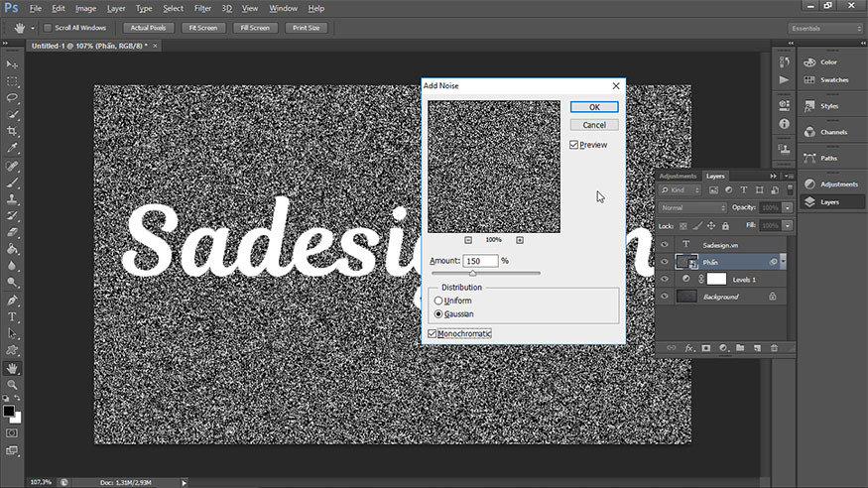Image resolution: width=868 pixels, height=488 pixels.
Task: Select the Rectangular Marquee tool
Action: (12, 81)
